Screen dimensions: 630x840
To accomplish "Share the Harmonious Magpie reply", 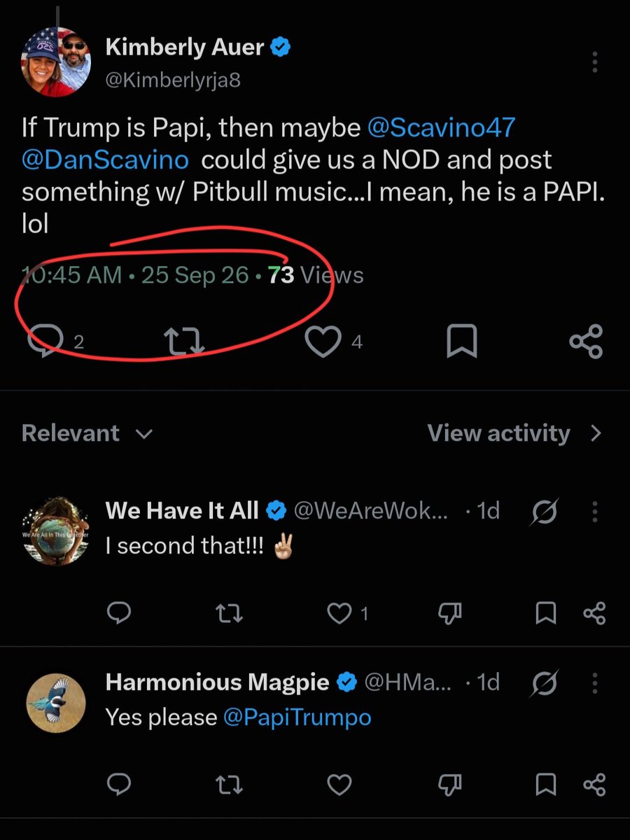I will click(x=594, y=785).
